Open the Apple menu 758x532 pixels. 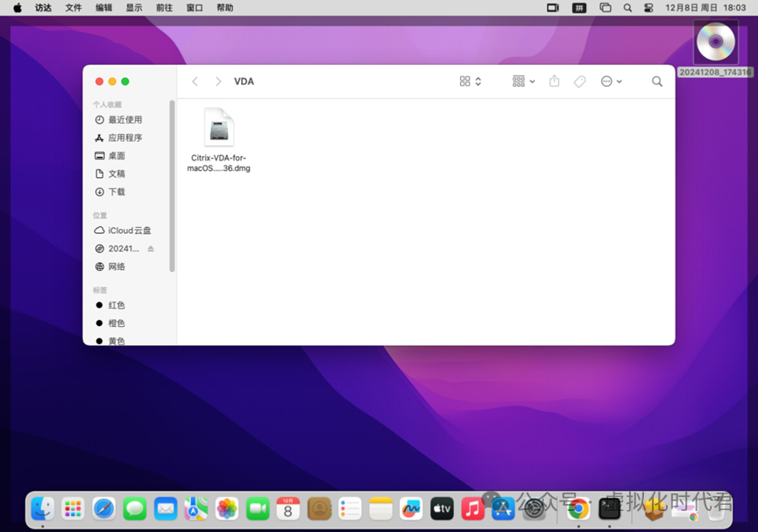(x=18, y=8)
